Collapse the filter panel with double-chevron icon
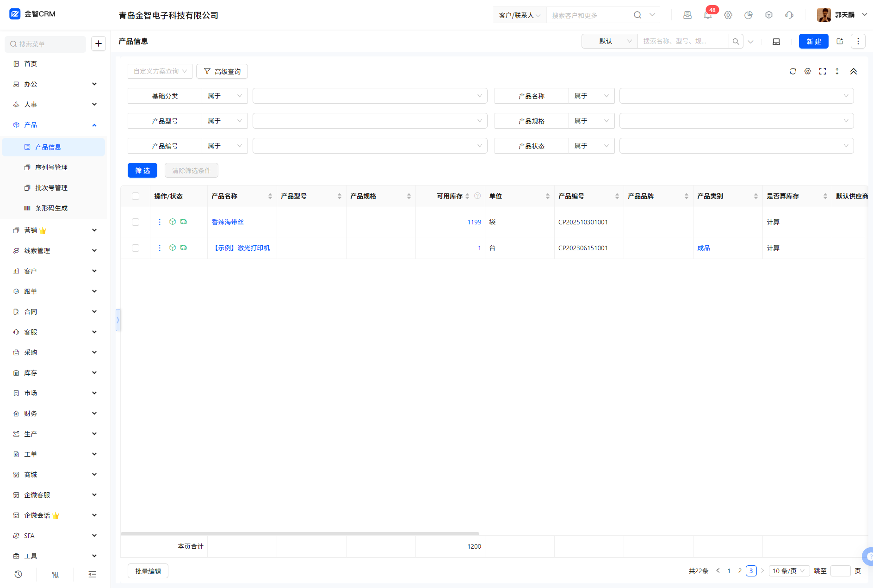This screenshot has height=588, width=873. click(854, 71)
